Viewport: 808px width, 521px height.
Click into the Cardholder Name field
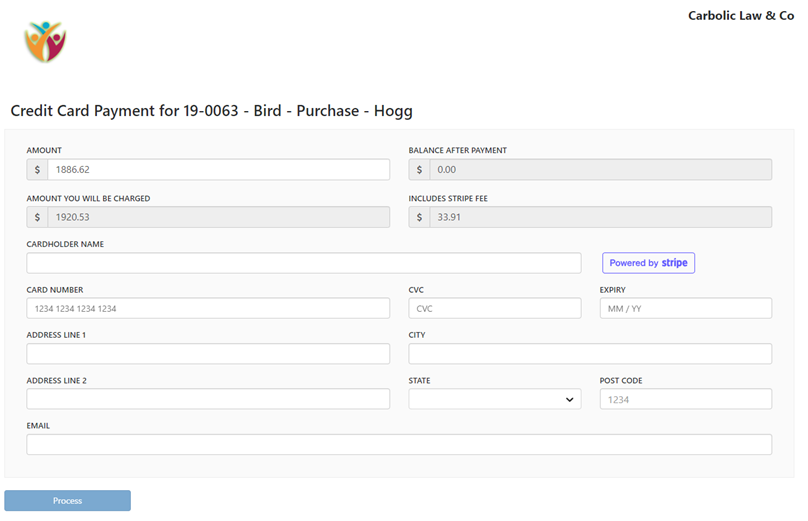[x=304, y=263]
